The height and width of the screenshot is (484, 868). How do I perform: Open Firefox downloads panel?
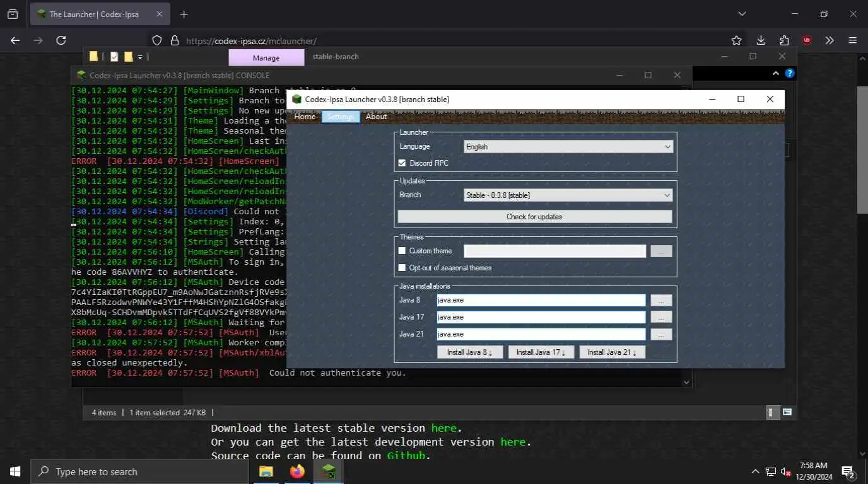(761, 40)
